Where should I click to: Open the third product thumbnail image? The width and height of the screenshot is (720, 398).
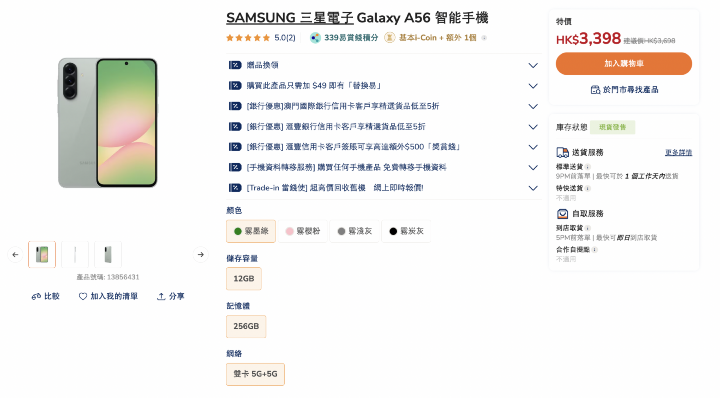(108, 254)
